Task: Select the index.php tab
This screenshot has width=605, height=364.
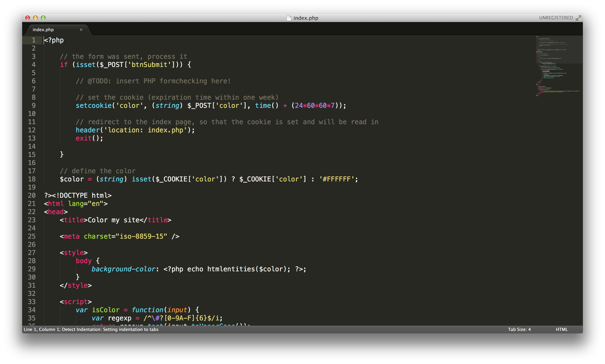Action: click(x=43, y=30)
